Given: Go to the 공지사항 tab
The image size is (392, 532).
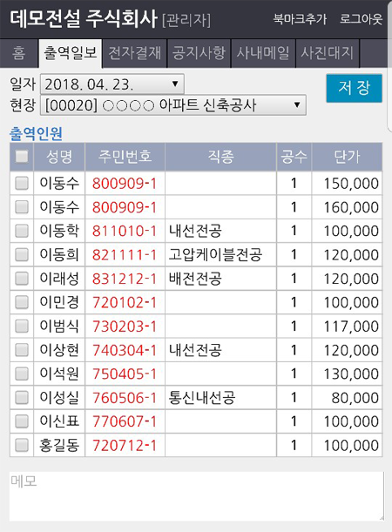Looking at the screenshot, I should [199, 53].
